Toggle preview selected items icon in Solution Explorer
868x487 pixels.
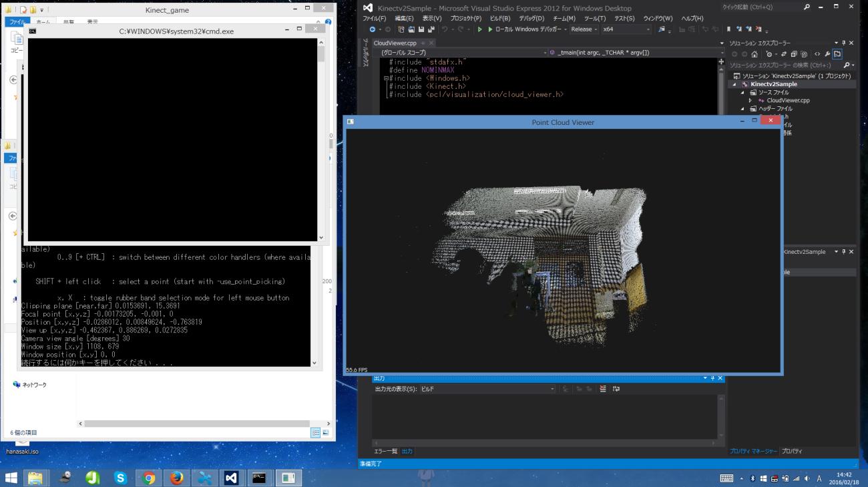pyautogui.click(x=837, y=54)
